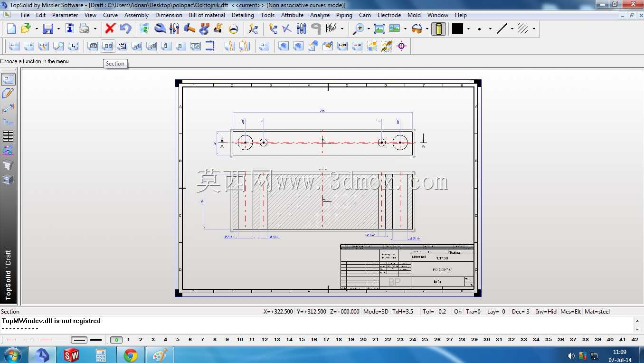This screenshot has height=363, width=644.
Task: Click the chain links icon in second toolbar
Action: point(387,46)
